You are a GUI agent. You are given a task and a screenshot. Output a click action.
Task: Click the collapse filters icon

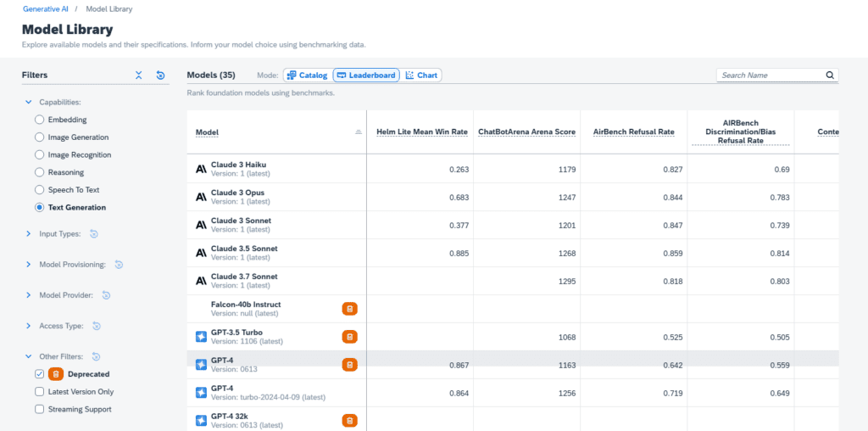click(139, 76)
